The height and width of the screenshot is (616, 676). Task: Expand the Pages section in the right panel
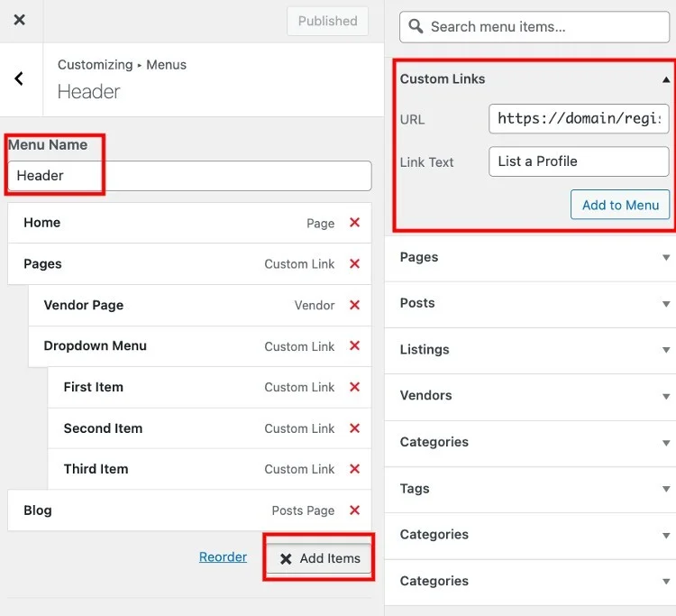click(x=530, y=258)
